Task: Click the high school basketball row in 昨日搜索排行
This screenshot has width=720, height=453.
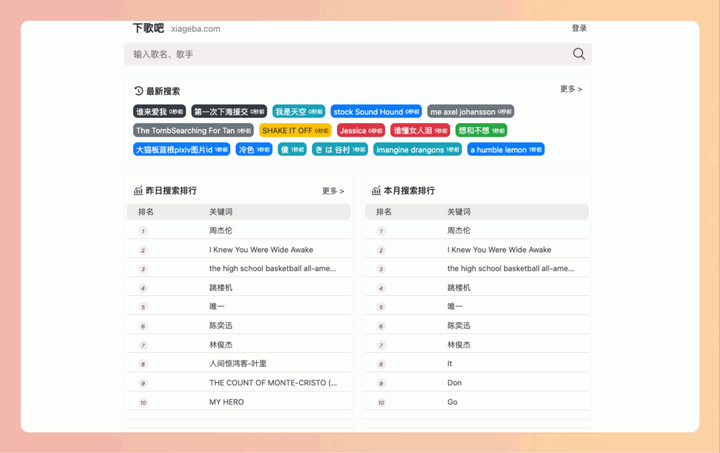Action: 273,268
